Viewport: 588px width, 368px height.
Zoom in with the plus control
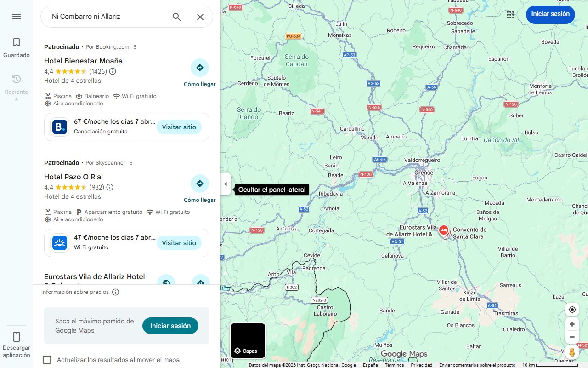click(x=572, y=324)
